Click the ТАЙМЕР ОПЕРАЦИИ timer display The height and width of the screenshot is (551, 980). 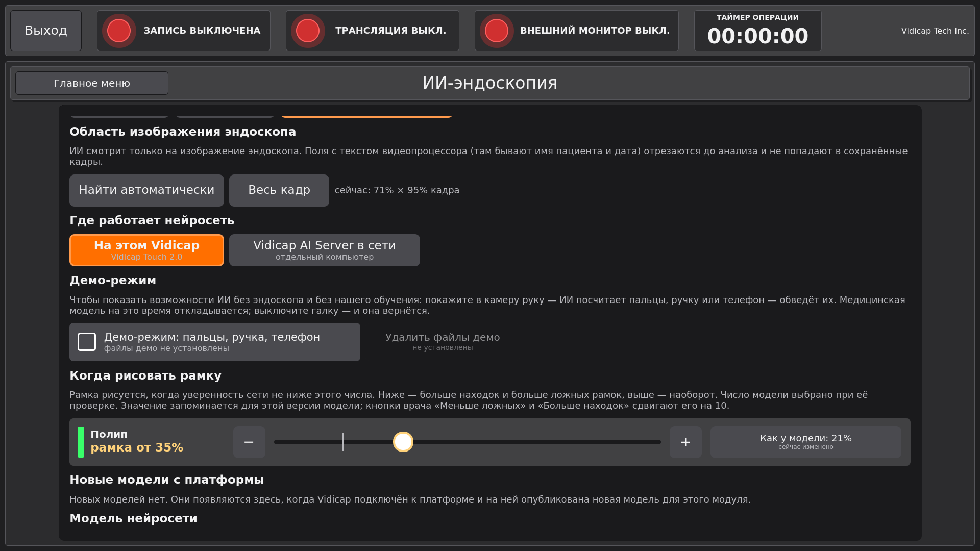point(758,31)
